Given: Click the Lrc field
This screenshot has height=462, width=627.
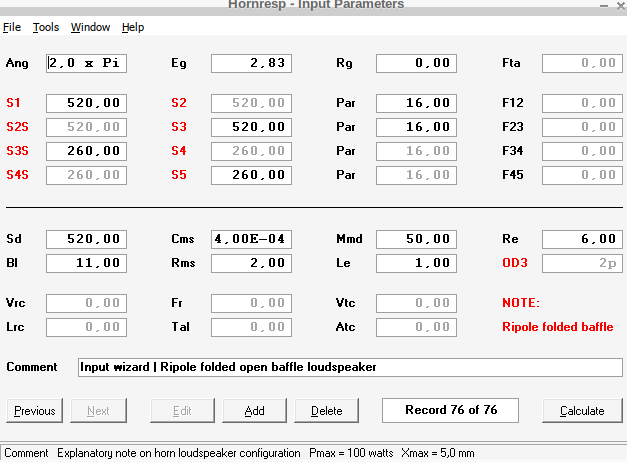Looking at the screenshot, I should pos(86,327).
